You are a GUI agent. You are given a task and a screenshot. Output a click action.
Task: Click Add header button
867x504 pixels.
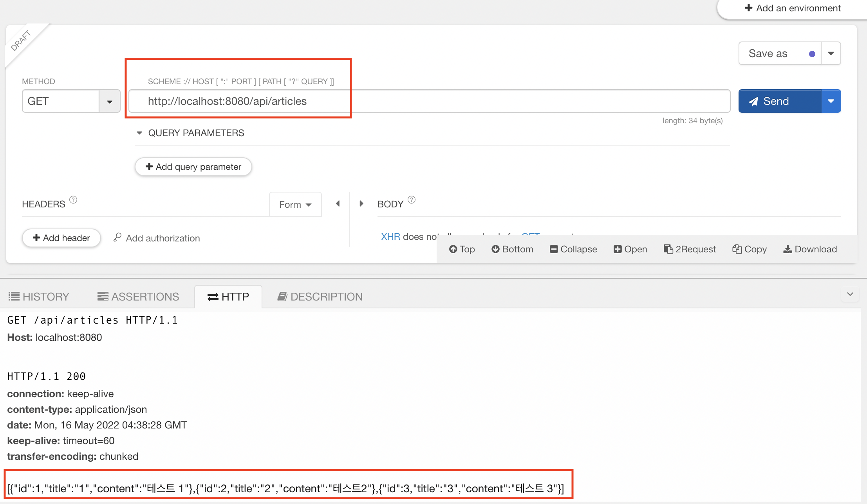(x=61, y=238)
